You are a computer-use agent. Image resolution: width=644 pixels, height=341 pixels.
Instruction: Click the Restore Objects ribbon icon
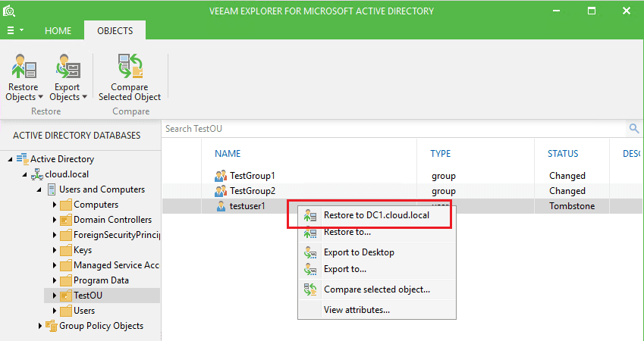pyautogui.click(x=24, y=68)
